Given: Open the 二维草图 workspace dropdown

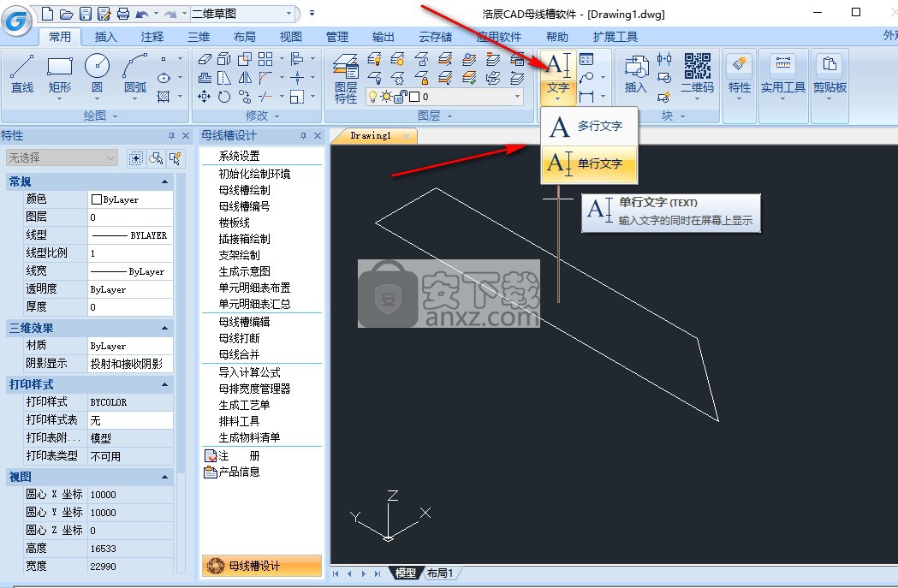Looking at the screenshot, I should (288, 13).
